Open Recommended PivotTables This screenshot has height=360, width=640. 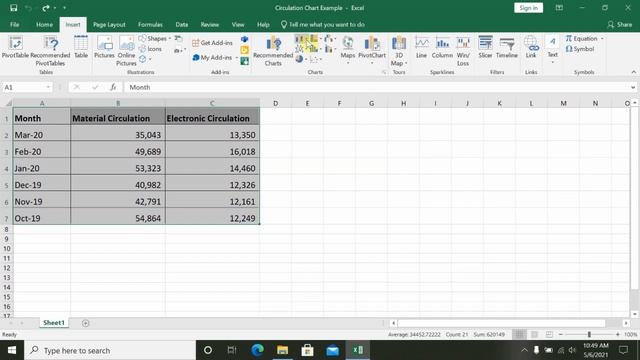click(50, 51)
